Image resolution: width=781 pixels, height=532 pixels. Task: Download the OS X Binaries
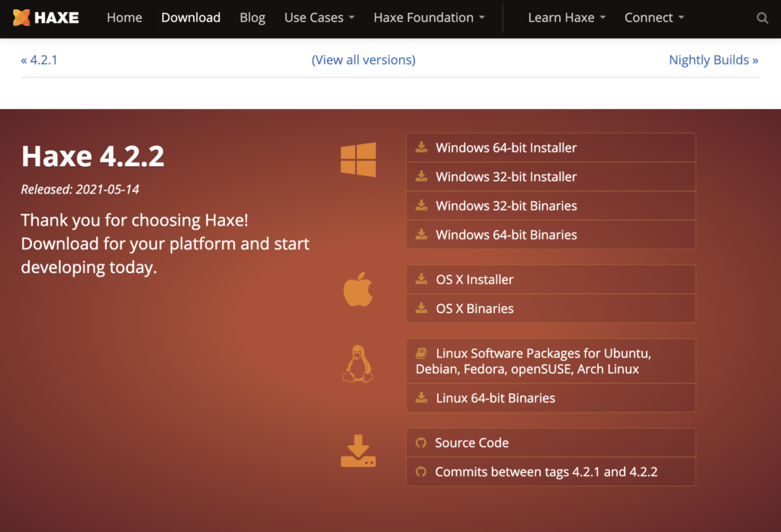(x=551, y=309)
